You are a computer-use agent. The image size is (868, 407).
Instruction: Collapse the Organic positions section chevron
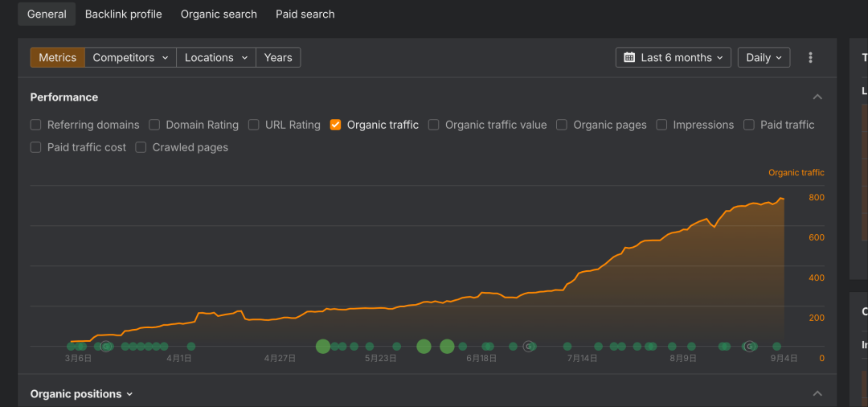(x=817, y=394)
